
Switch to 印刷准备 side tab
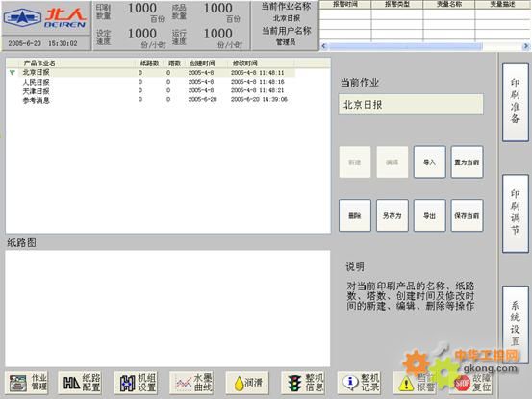[516, 102]
